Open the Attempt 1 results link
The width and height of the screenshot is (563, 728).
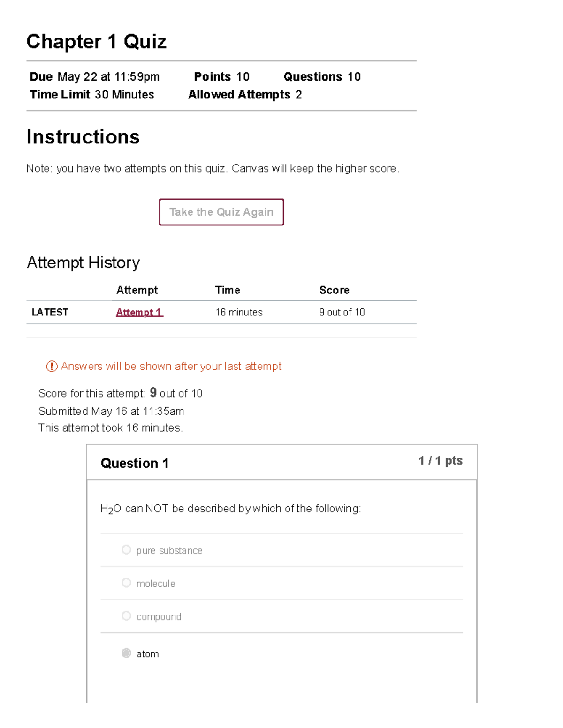click(x=139, y=312)
